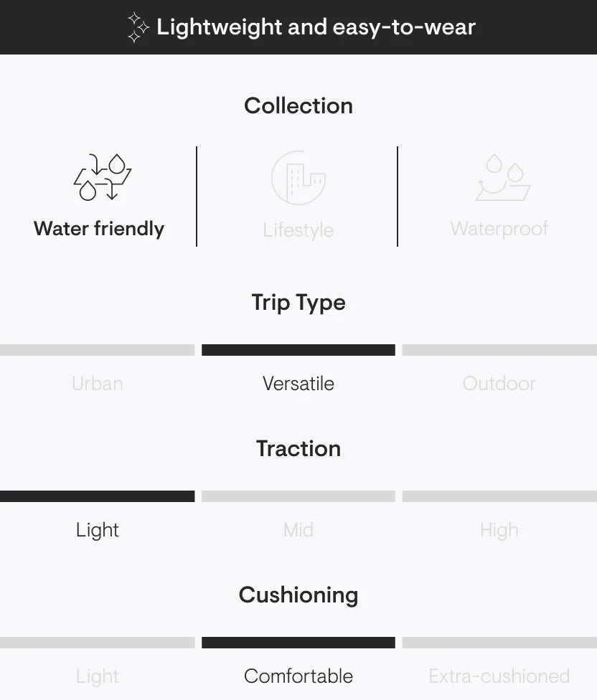Switch to the Waterproof collection label

[x=499, y=229]
